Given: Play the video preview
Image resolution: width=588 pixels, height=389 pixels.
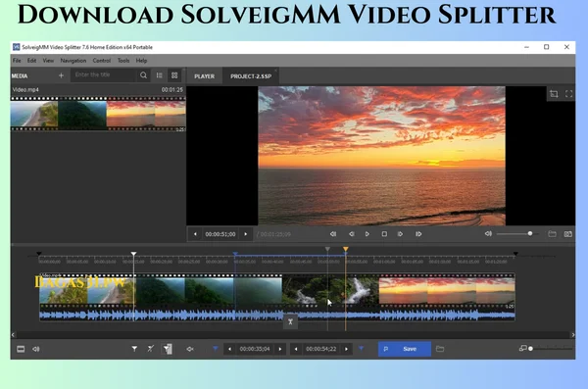Looking at the screenshot, I should (x=367, y=234).
